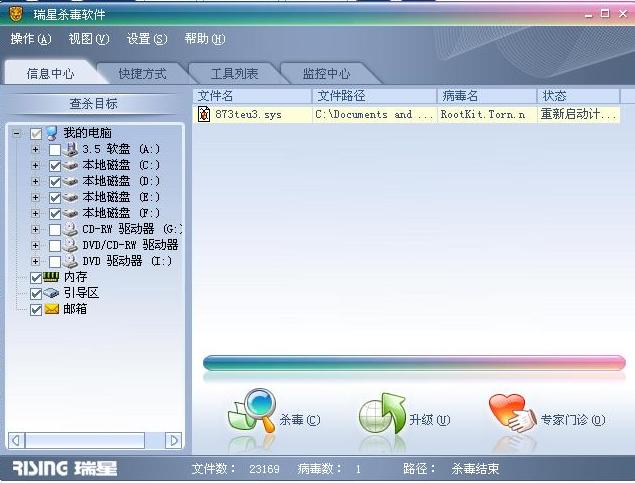Click the magnifier scan icon for 杀毒
The image size is (635, 483).
point(252,411)
